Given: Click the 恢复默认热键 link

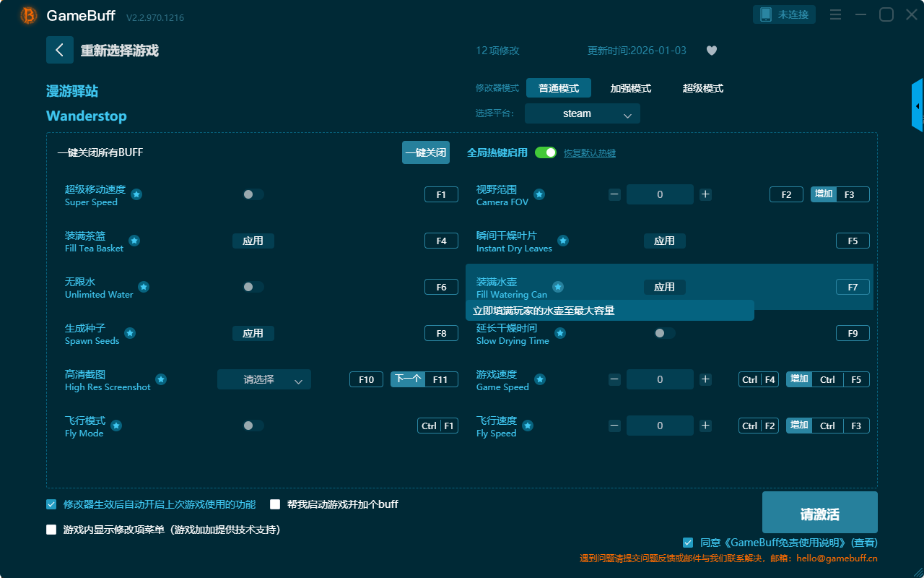Looking at the screenshot, I should tap(589, 153).
